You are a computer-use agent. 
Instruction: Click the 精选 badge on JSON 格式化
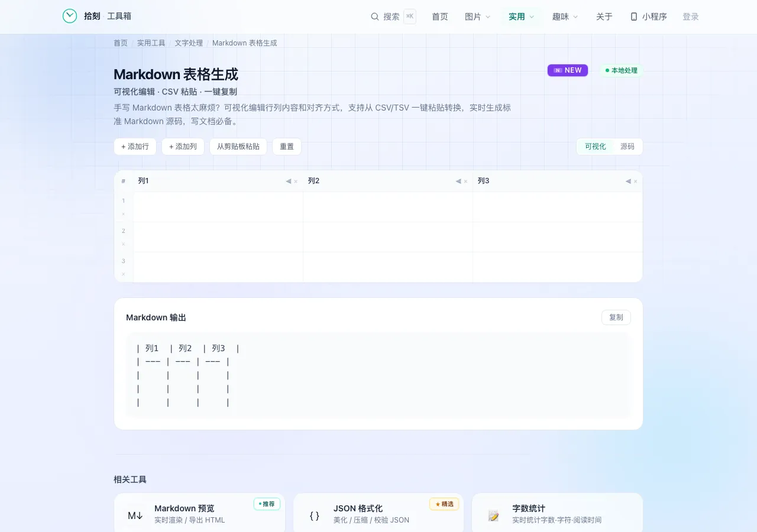click(x=444, y=504)
